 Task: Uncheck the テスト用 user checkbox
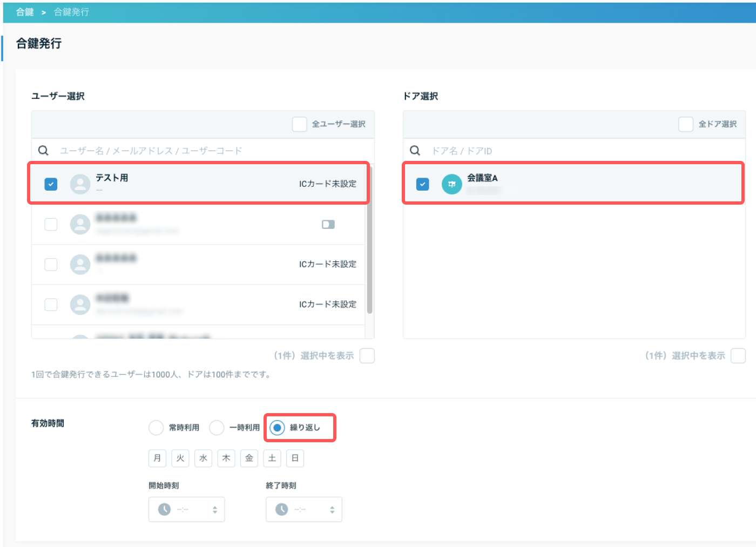(x=51, y=184)
